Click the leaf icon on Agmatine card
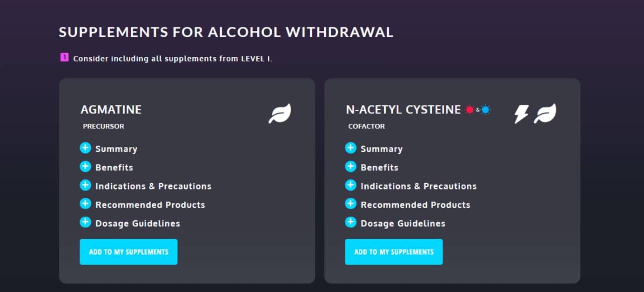 coord(280,114)
